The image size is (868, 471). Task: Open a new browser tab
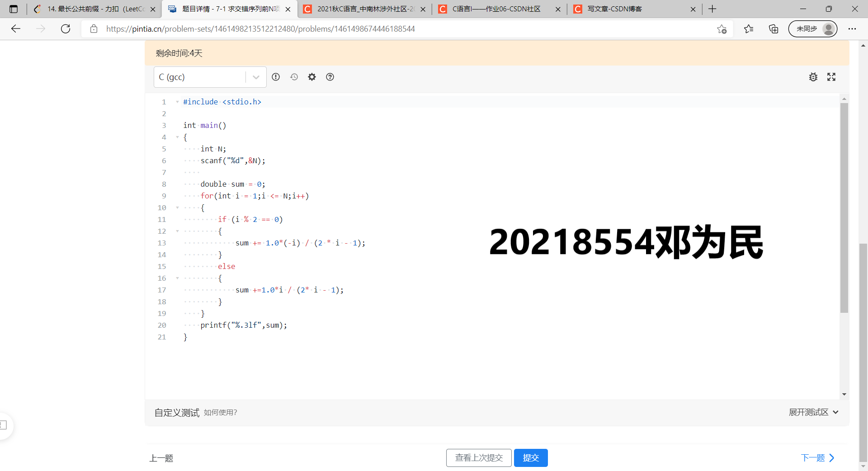point(712,9)
